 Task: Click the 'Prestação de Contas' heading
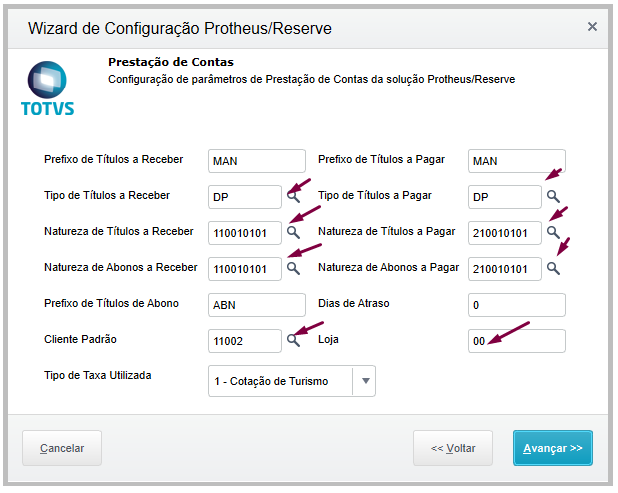[x=171, y=62]
